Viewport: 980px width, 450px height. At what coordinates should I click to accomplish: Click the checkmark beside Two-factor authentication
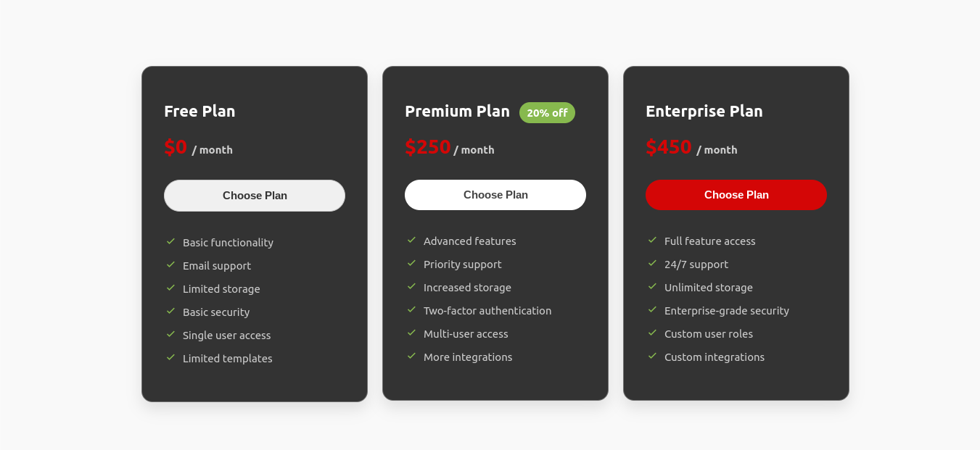(412, 310)
